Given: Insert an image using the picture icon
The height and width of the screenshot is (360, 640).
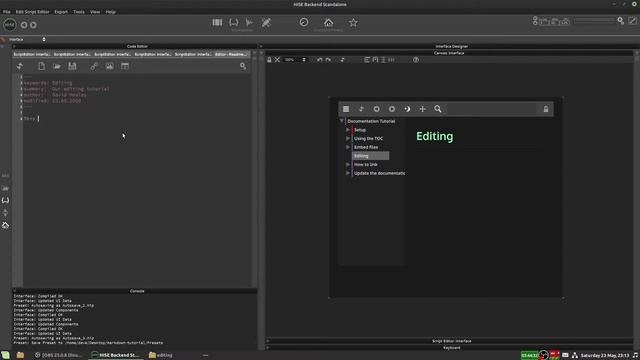Looking at the screenshot, I should (109, 66).
